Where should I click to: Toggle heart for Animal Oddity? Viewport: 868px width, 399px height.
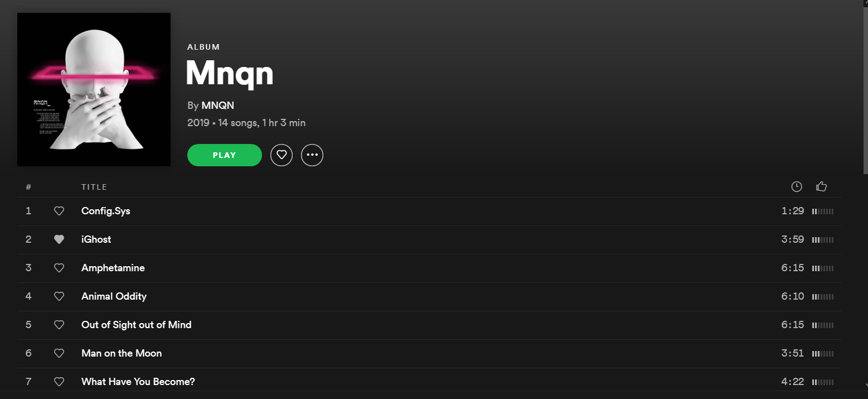click(59, 296)
